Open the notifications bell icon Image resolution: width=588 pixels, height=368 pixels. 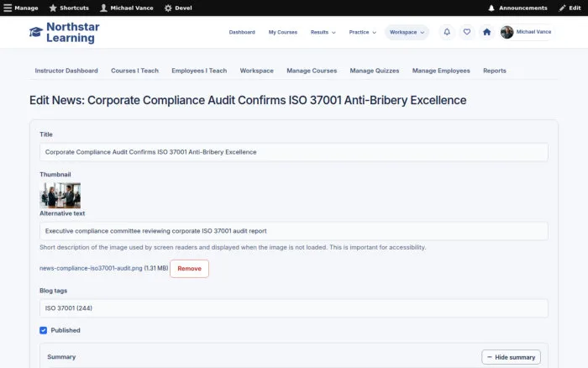click(447, 32)
